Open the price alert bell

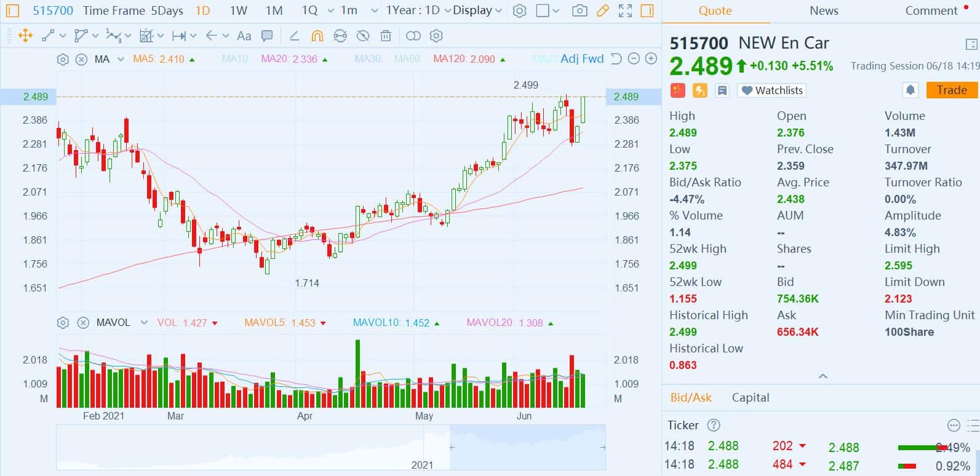(910, 90)
